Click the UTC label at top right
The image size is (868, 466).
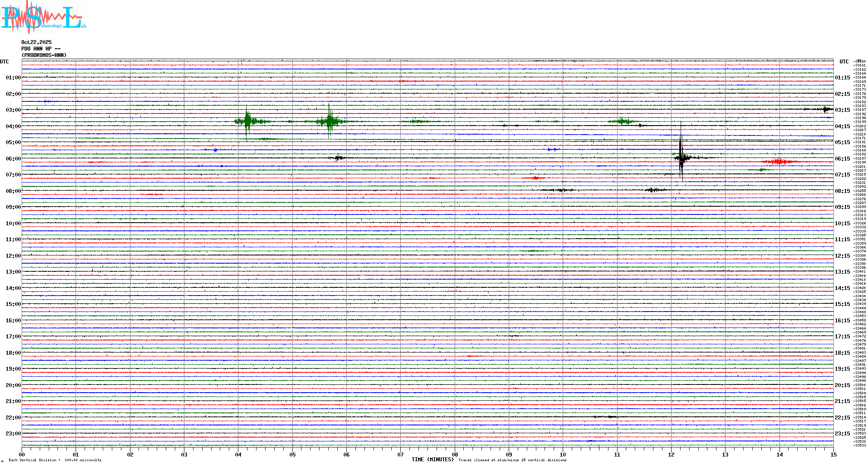[x=844, y=62]
